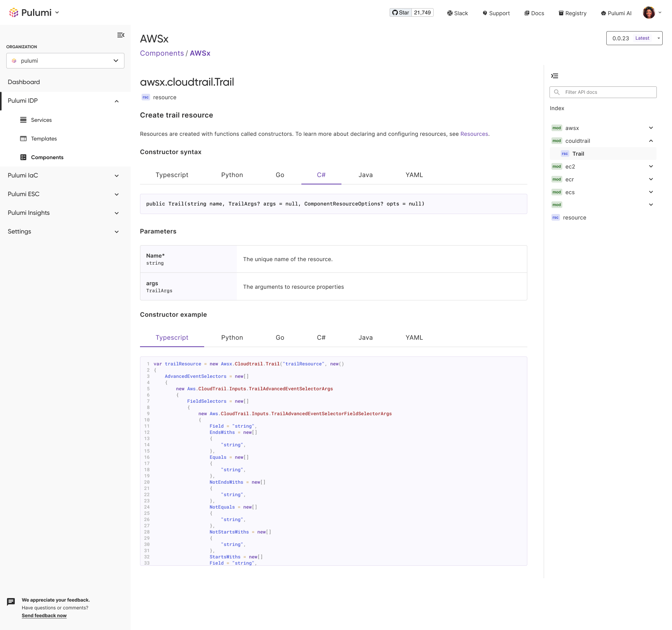The image size is (672, 630).
Task: Click the Components breadcrumb link
Action: tap(162, 53)
